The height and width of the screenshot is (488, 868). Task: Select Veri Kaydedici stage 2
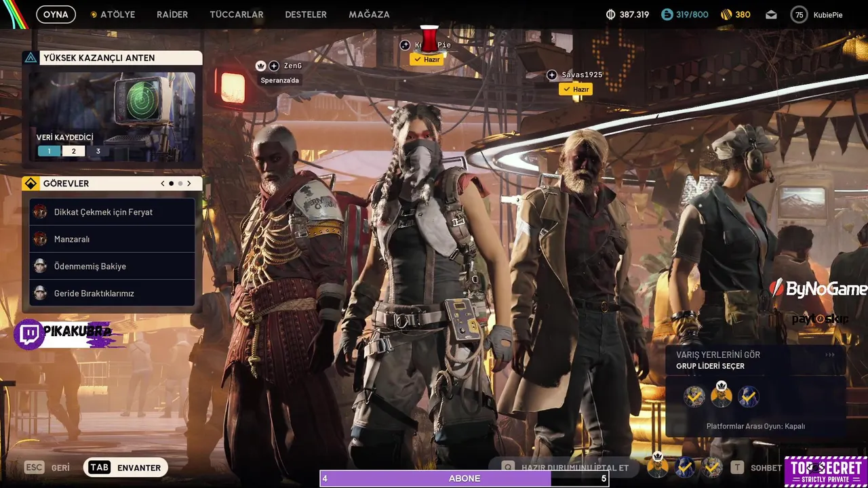73,151
